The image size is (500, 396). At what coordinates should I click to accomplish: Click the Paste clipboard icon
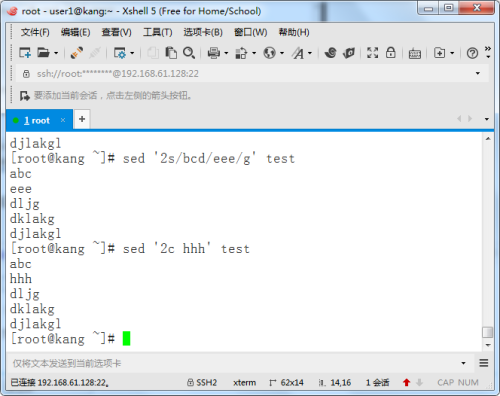click(171, 53)
